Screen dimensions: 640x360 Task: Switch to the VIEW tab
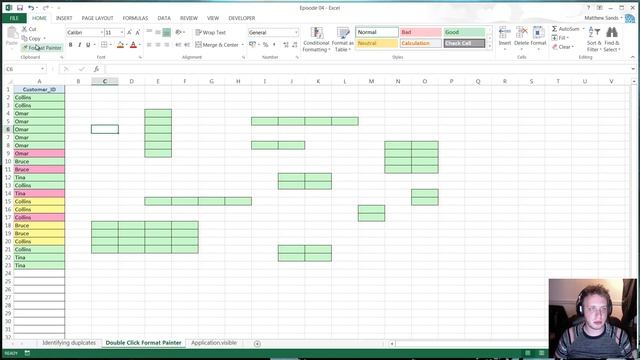[x=213, y=18]
